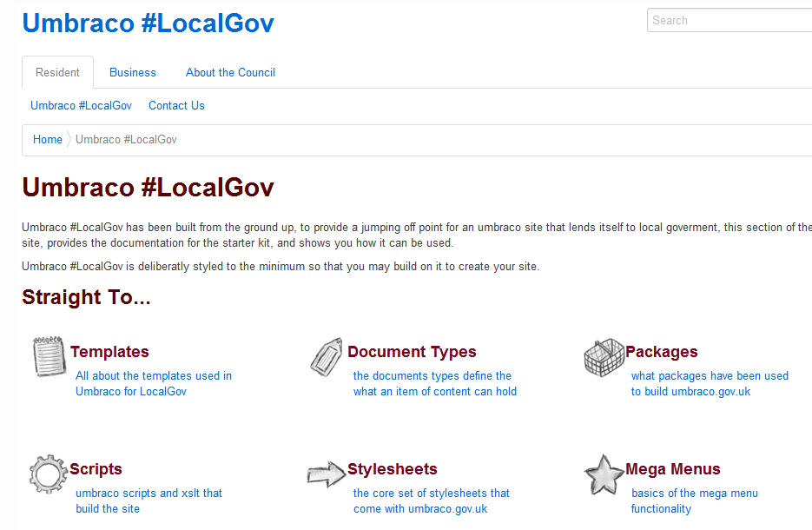Click the notepad icon beside Templates
This screenshot has width=812, height=530.
coord(50,356)
